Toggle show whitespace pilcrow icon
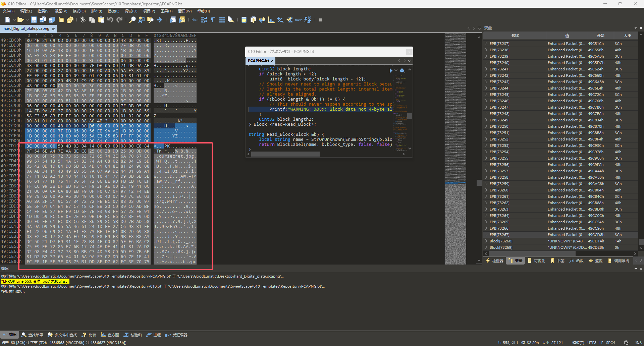The height and width of the screenshot is (346, 644). pyautogui.click(x=213, y=20)
